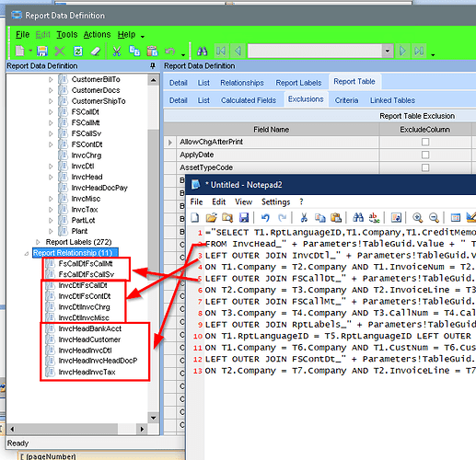Click the green Refresh icon
The image size is (476, 460).
click(x=78, y=51)
